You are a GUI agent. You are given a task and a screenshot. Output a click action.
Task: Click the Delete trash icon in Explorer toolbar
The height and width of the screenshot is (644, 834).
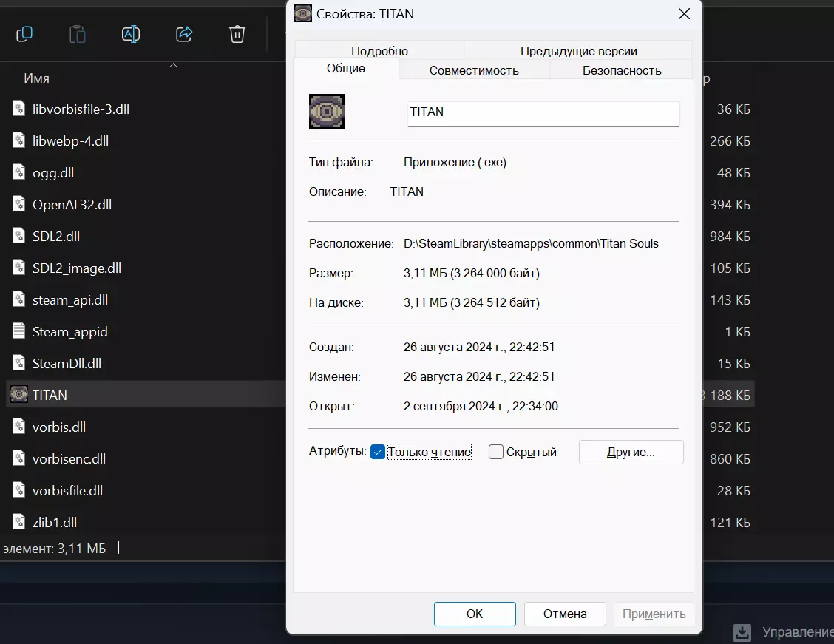[237, 34]
